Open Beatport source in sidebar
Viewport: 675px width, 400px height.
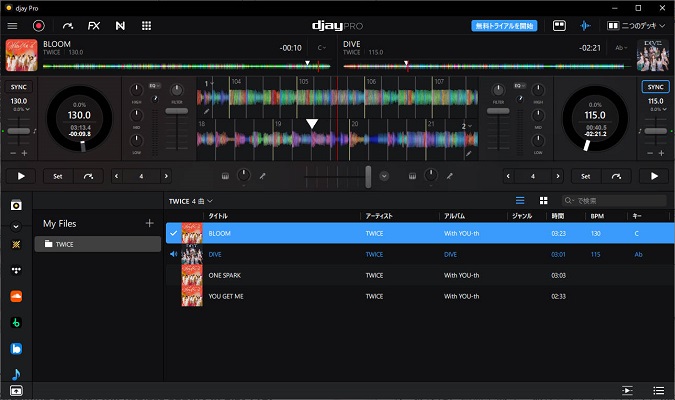16,322
